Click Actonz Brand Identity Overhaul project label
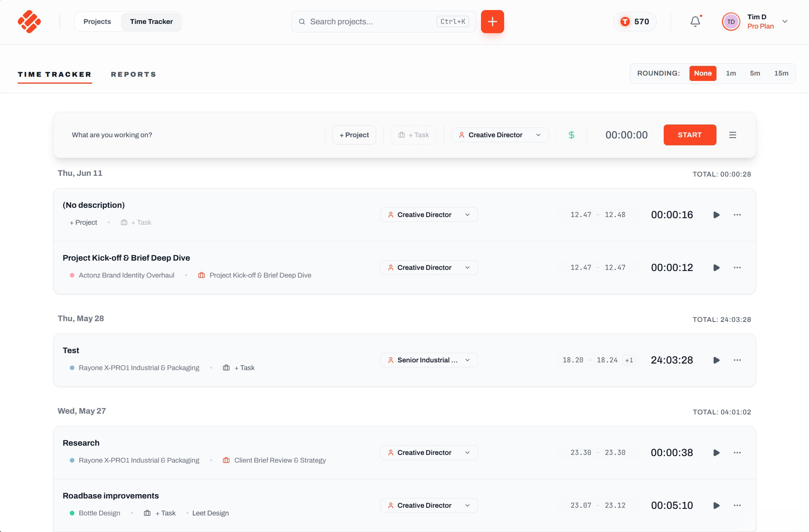The image size is (809, 532). coord(126,275)
